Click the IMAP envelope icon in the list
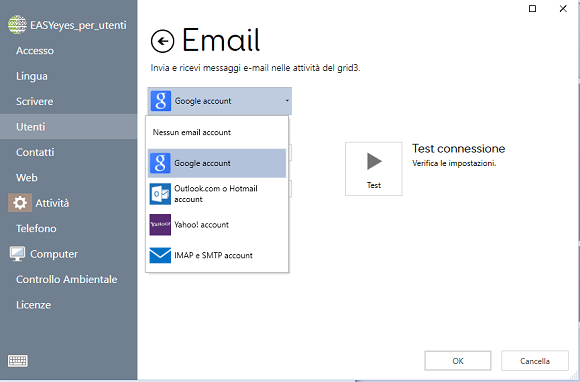 coord(160,255)
